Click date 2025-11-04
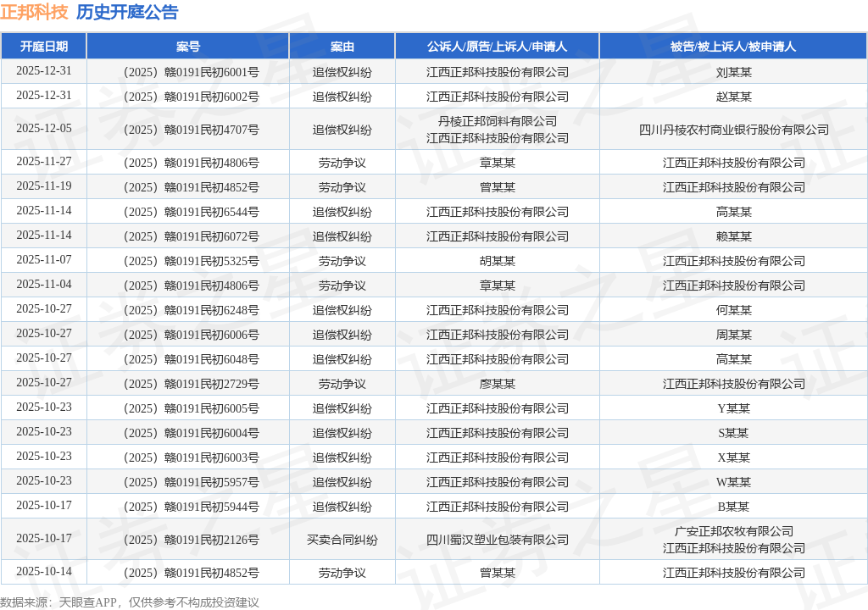 [x=44, y=284]
